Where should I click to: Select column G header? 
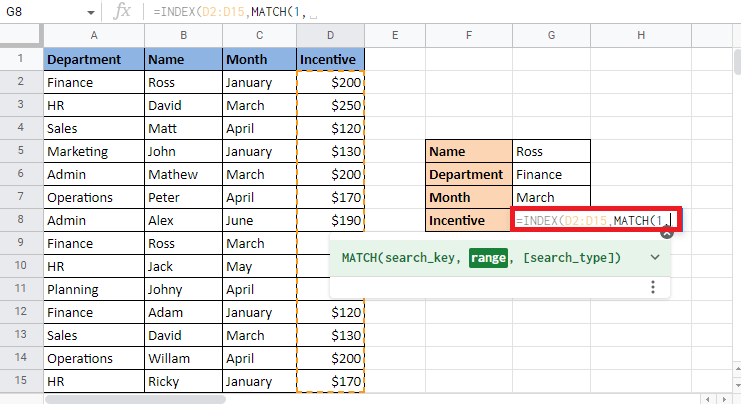tap(551, 36)
